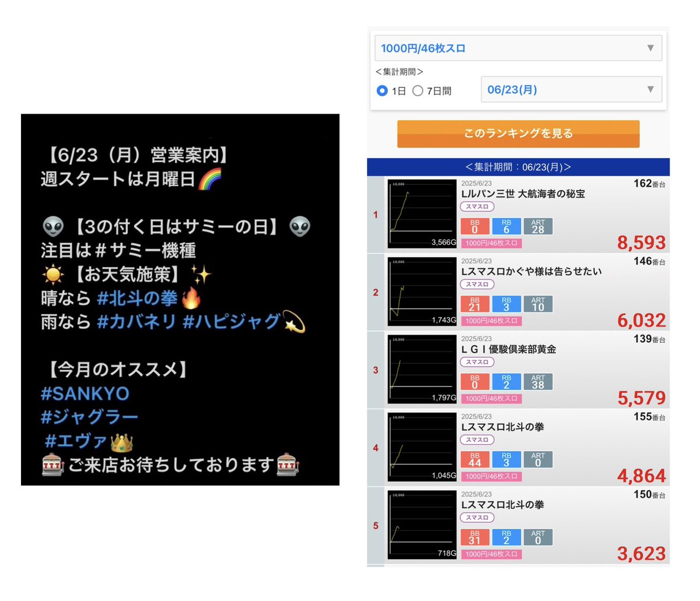Click pink 1000円/46枚スロ label on 150番台 row

tap(491, 554)
